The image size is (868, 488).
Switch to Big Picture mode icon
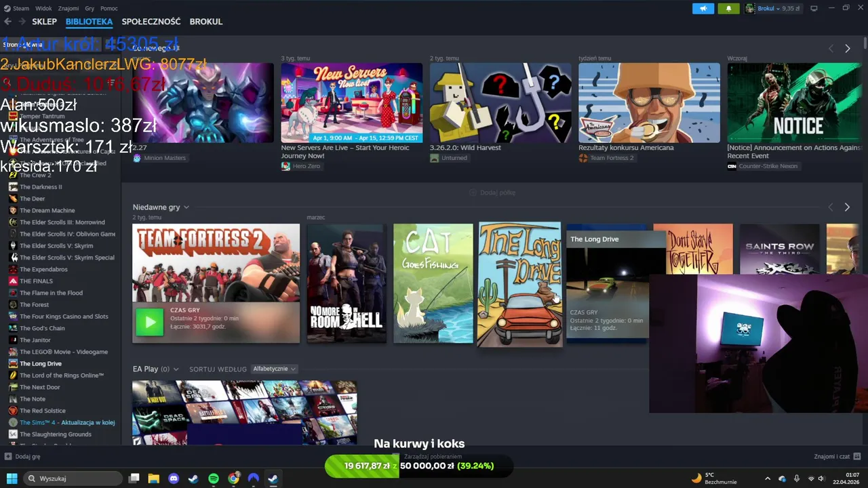pyautogui.click(x=814, y=8)
